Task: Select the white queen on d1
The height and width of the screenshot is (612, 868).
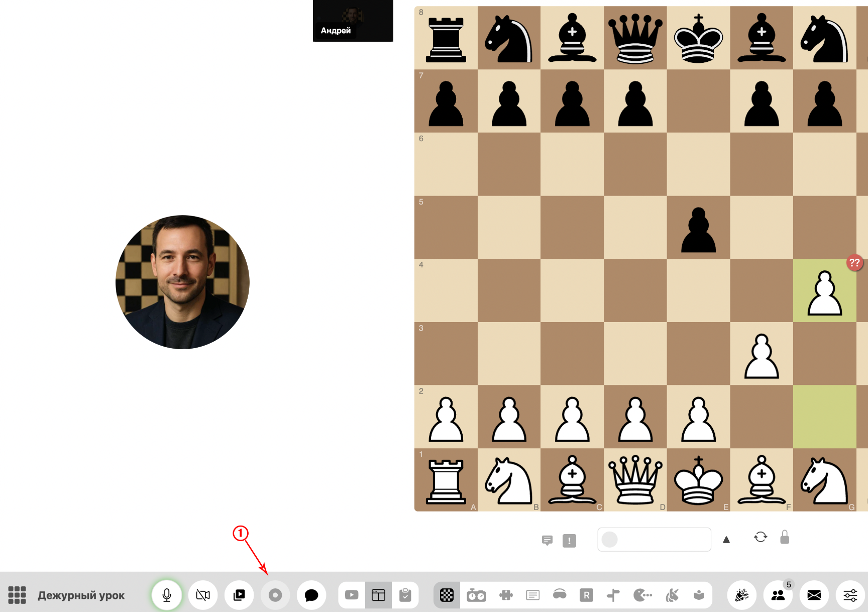Action: click(635, 480)
